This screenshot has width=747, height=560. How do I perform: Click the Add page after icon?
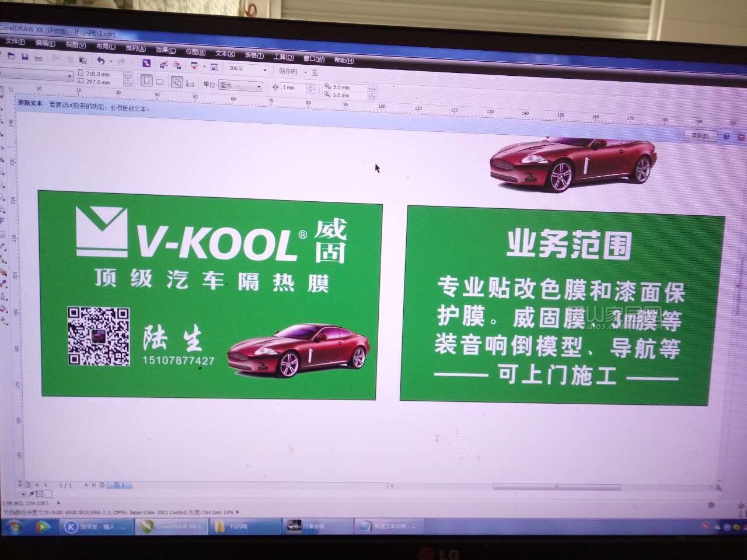pyautogui.click(x=102, y=485)
